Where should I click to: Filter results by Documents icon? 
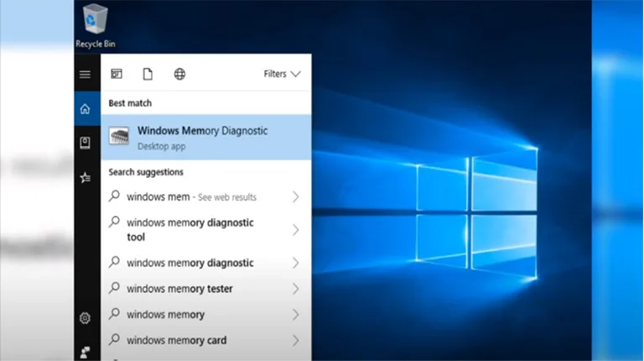tap(148, 74)
